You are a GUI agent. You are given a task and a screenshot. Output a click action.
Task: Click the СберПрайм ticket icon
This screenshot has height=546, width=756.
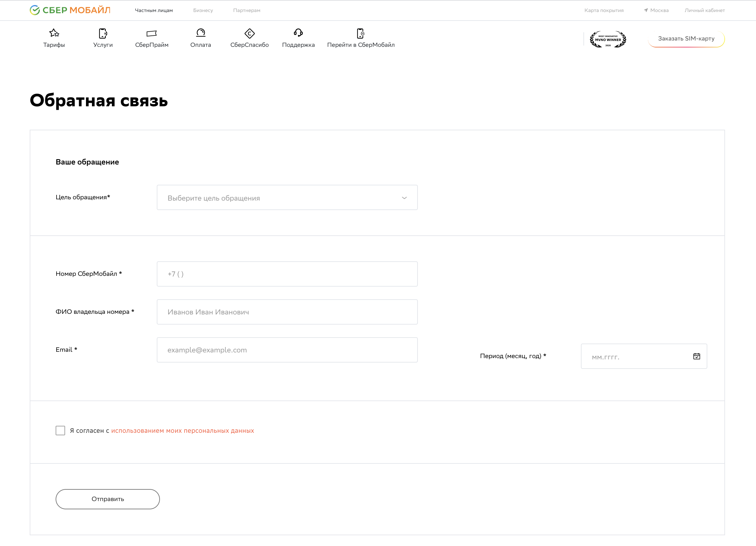tap(152, 33)
